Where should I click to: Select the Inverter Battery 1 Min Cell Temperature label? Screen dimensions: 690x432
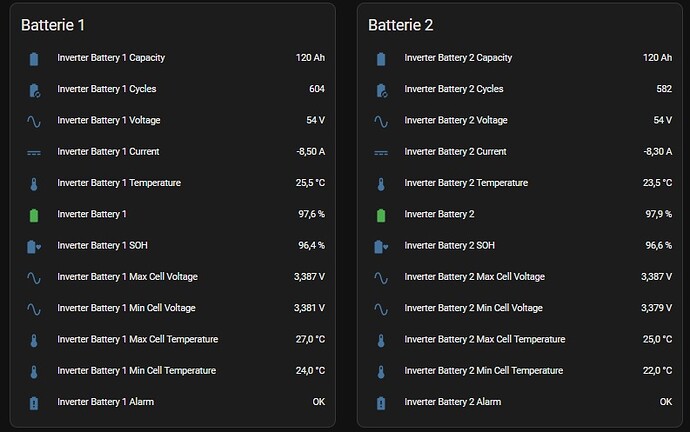[136, 370]
